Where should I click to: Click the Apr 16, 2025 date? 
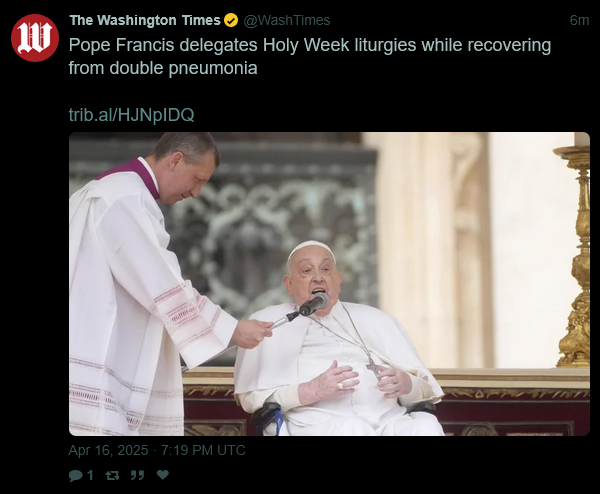[108, 450]
